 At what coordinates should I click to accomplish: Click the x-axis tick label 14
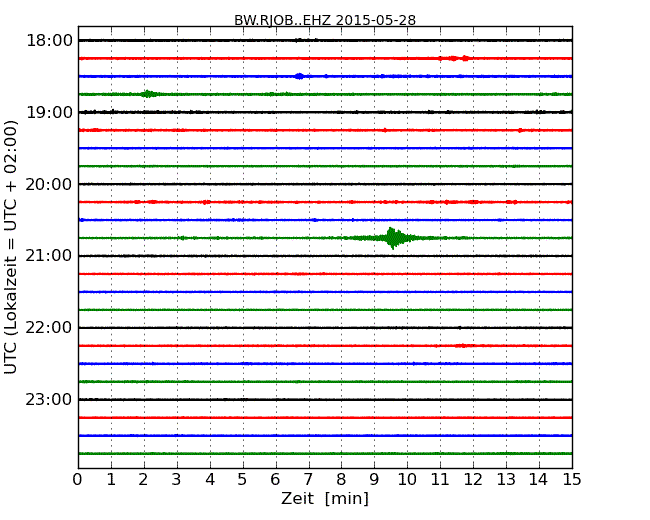(539, 480)
